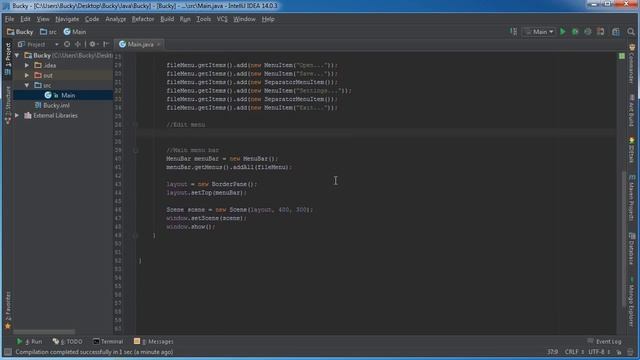Open the Event Log
The image size is (640, 360).
[604, 341]
